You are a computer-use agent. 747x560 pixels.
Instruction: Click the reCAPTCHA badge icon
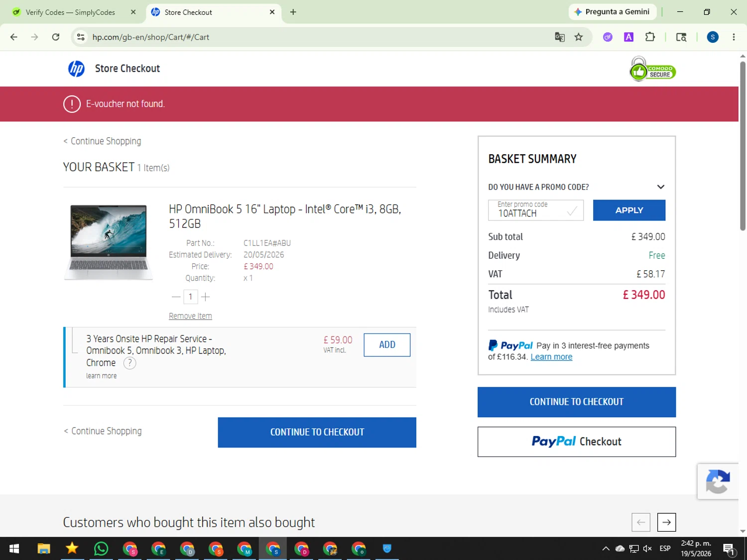point(718,481)
